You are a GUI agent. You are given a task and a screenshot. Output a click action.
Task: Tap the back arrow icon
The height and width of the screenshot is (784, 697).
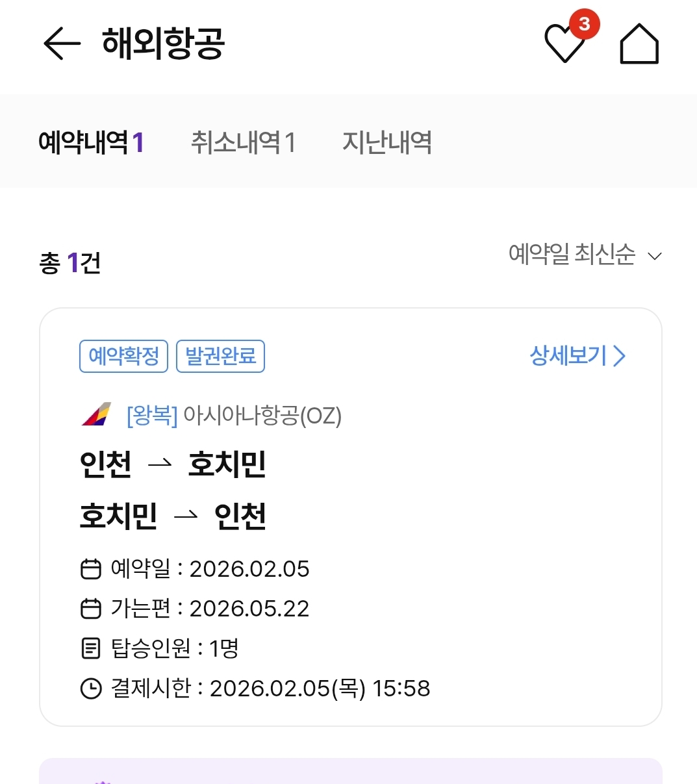pyautogui.click(x=62, y=44)
